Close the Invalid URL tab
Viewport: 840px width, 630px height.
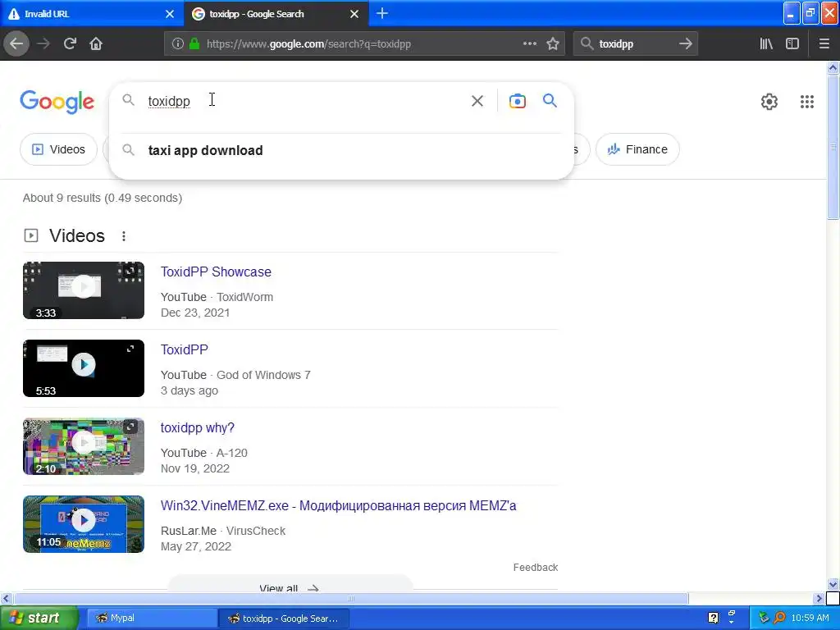[x=170, y=14]
